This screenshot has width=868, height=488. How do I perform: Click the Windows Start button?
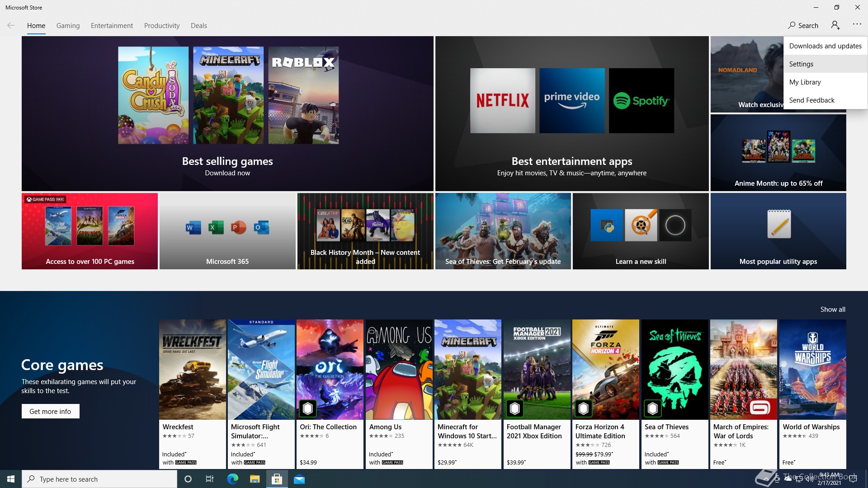point(11,479)
